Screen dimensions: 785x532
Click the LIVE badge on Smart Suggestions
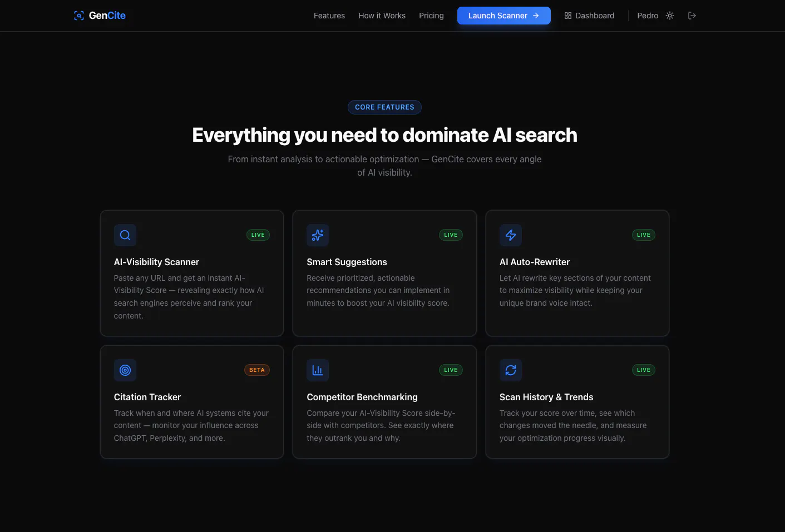click(x=451, y=235)
